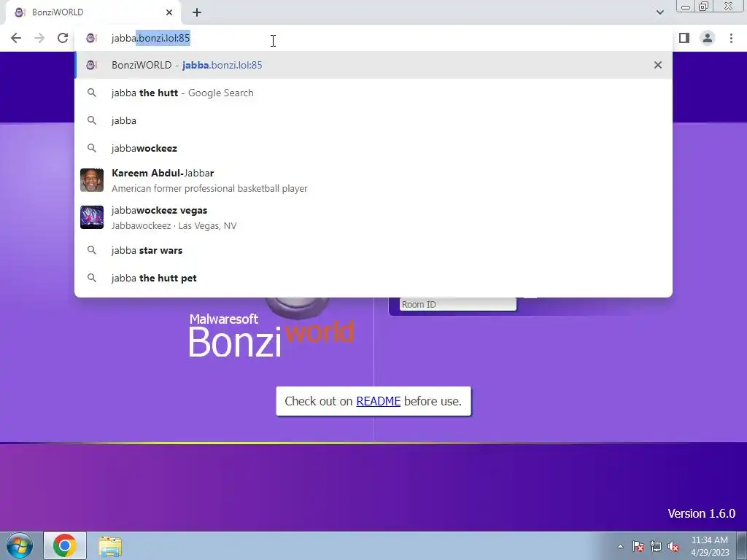Click the browser forward arrow
This screenshot has width=747, height=560.
click(x=39, y=38)
